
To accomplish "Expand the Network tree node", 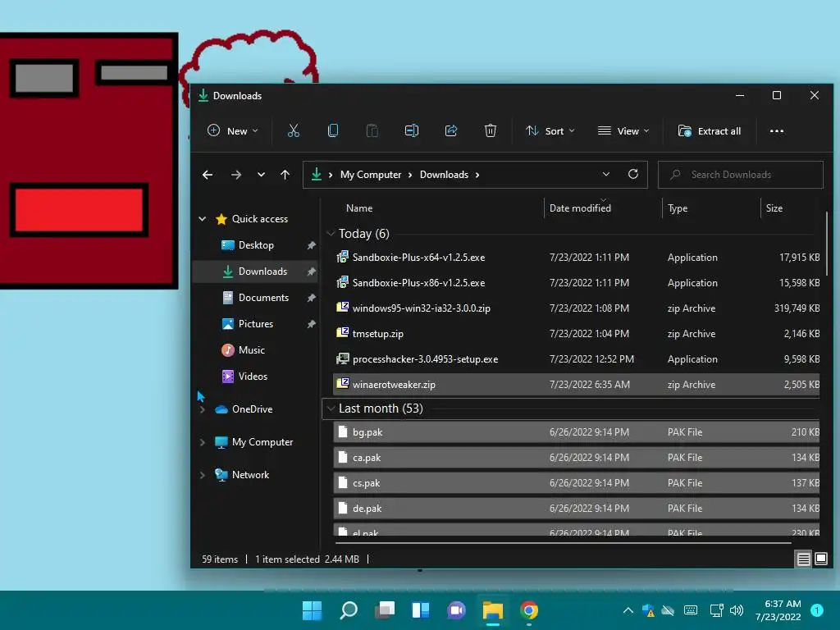I will [203, 475].
